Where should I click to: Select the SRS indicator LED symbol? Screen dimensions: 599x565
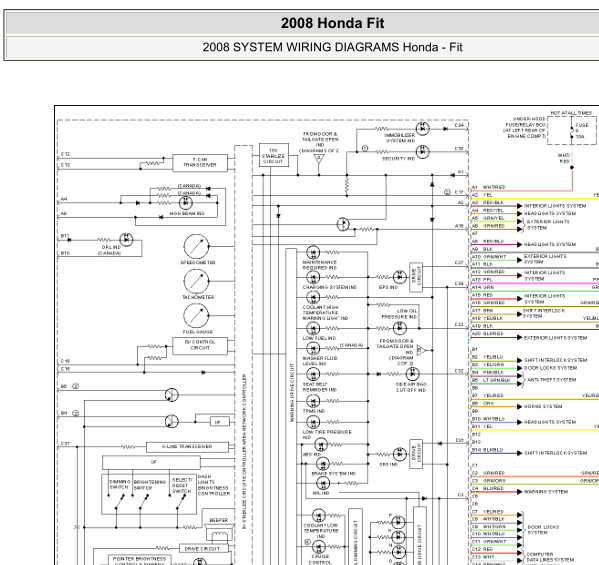click(400, 454)
